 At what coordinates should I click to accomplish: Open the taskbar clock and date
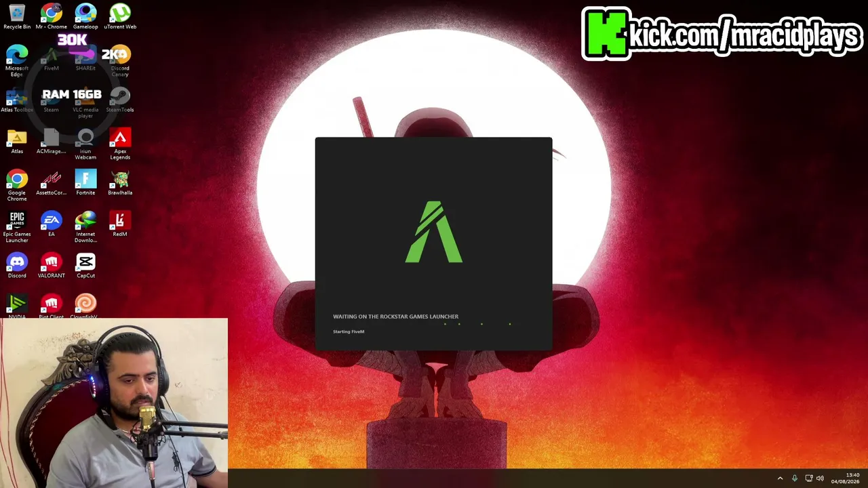coord(845,479)
